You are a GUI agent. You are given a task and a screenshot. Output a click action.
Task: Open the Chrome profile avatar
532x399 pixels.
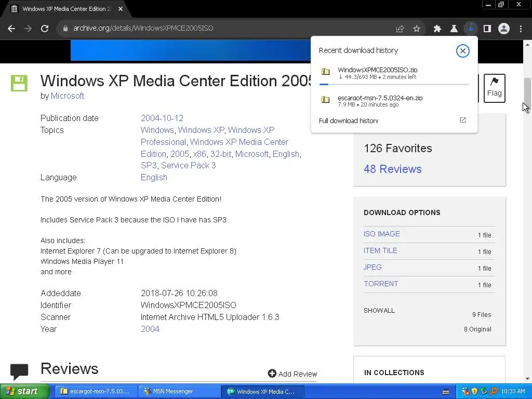point(504,29)
